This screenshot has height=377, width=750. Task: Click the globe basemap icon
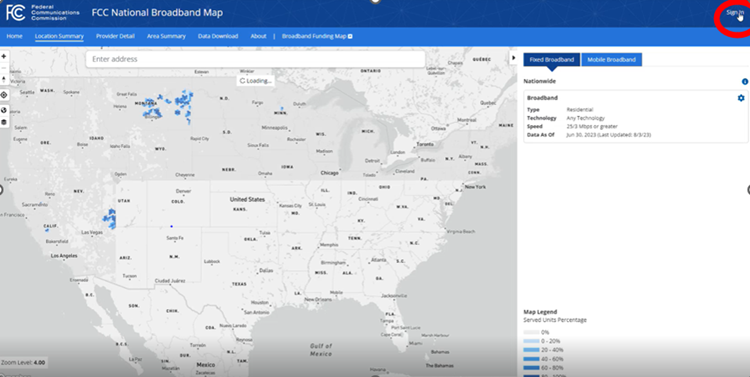(4, 110)
